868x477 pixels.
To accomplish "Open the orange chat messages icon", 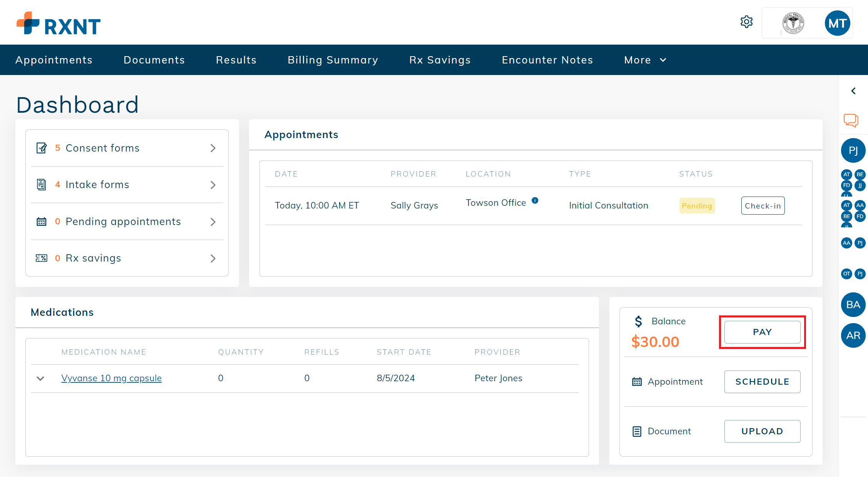I will tap(851, 120).
